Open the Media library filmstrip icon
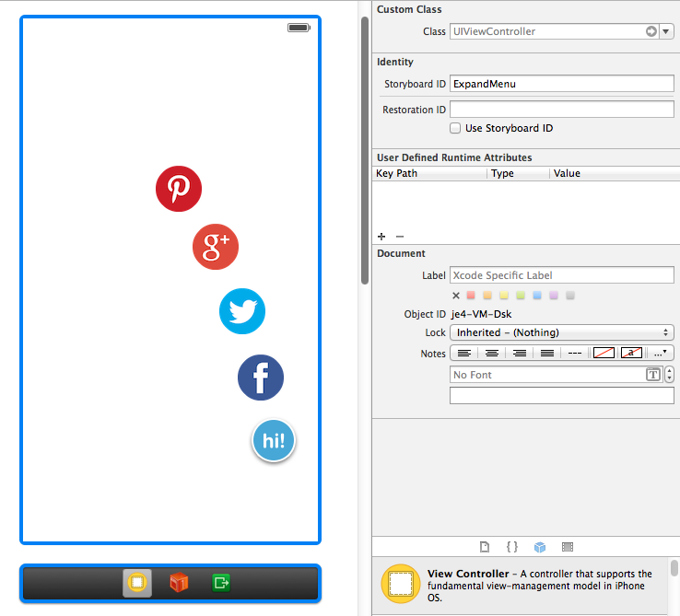This screenshot has width=680, height=616. tap(568, 547)
